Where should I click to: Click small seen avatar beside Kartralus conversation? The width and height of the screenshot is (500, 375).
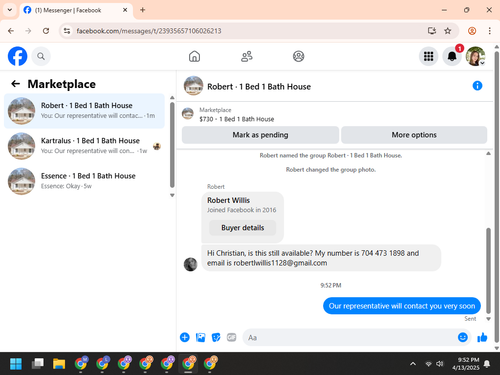(157, 146)
